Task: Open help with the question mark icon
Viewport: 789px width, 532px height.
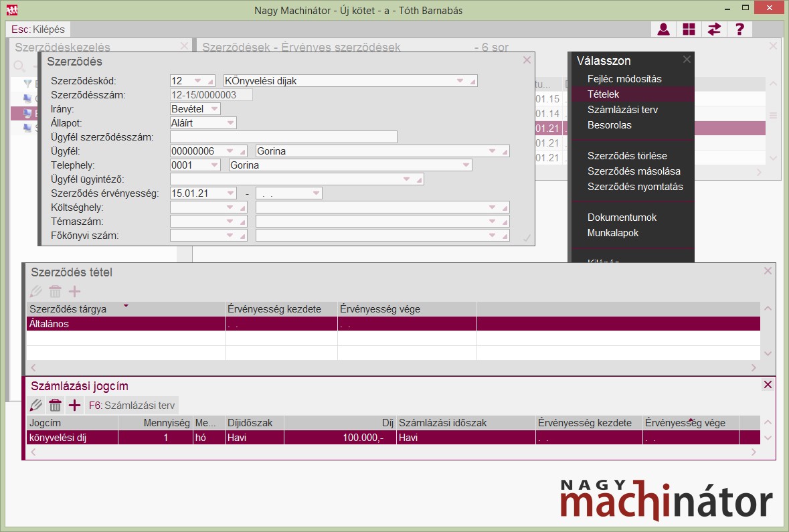Action: pos(739,29)
